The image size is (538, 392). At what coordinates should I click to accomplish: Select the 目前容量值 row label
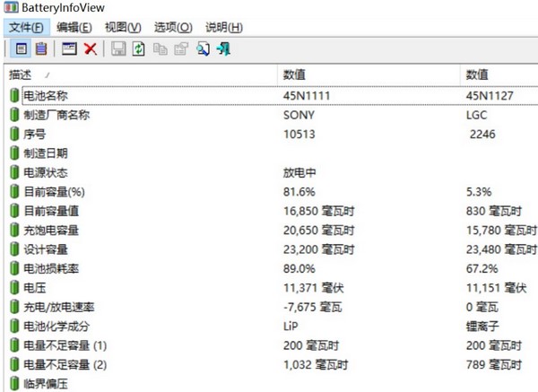pos(51,211)
